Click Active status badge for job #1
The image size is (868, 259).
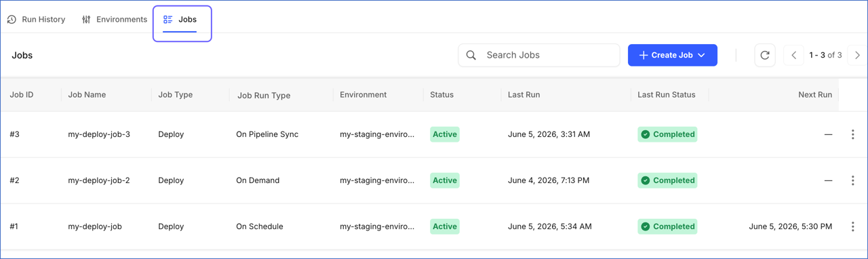[445, 226]
